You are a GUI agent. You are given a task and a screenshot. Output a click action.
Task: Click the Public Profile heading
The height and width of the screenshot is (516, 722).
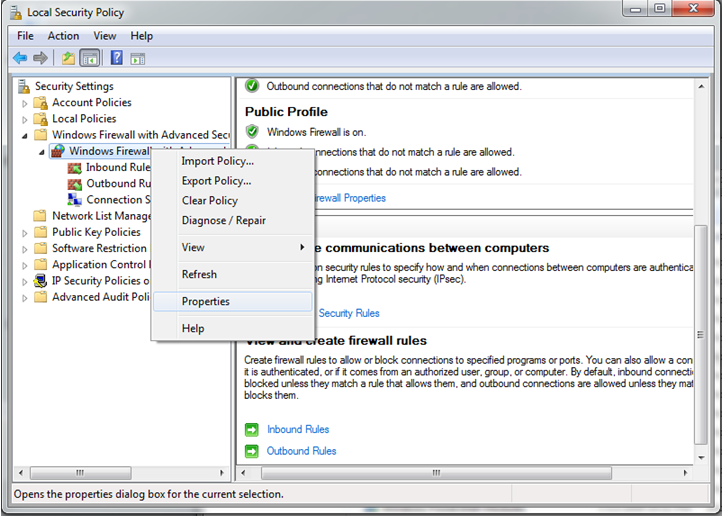pos(286,112)
